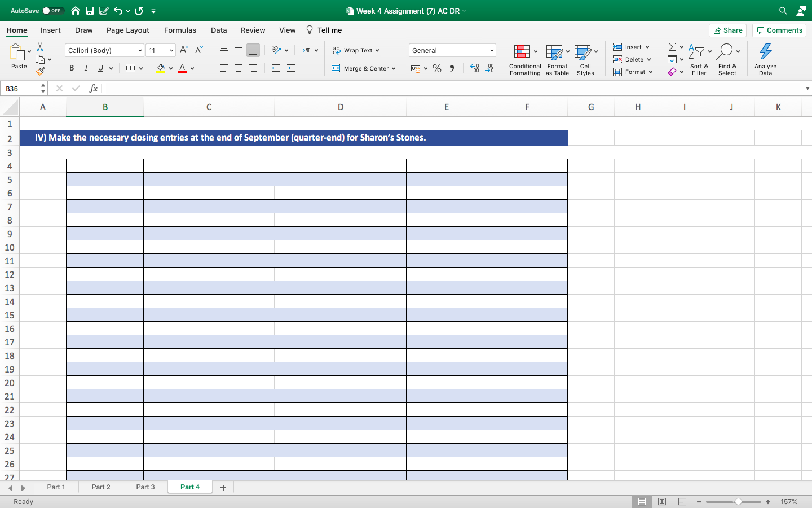Viewport: 812px width, 508px height.
Task: Switch to Part 3 sheet tab
Action: 145,487
